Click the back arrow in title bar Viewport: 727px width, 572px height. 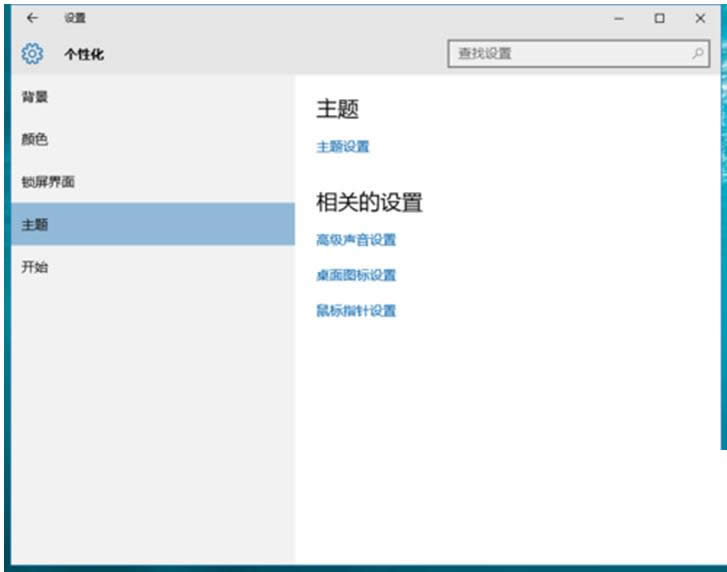pos(32,18)
